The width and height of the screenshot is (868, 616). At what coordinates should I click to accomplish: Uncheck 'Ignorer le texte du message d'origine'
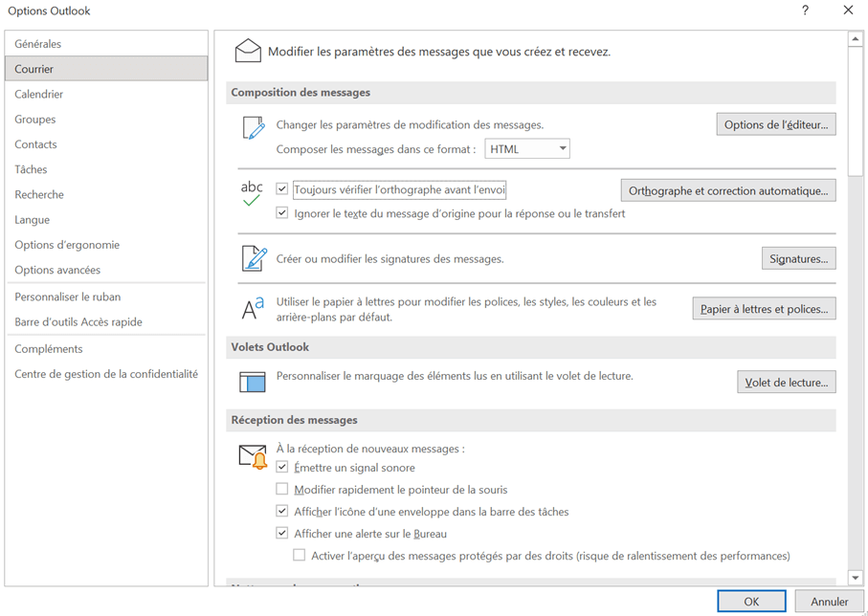(282, 212)
